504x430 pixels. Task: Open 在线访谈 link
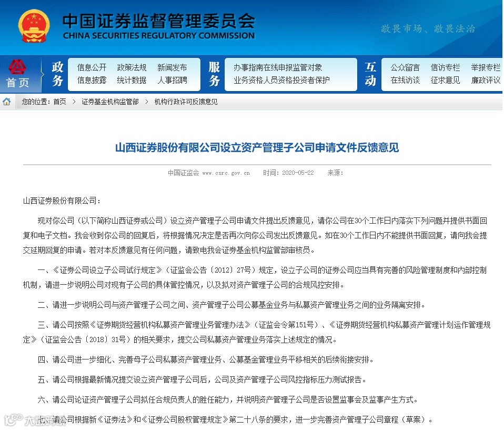click(x=405, y=80)
